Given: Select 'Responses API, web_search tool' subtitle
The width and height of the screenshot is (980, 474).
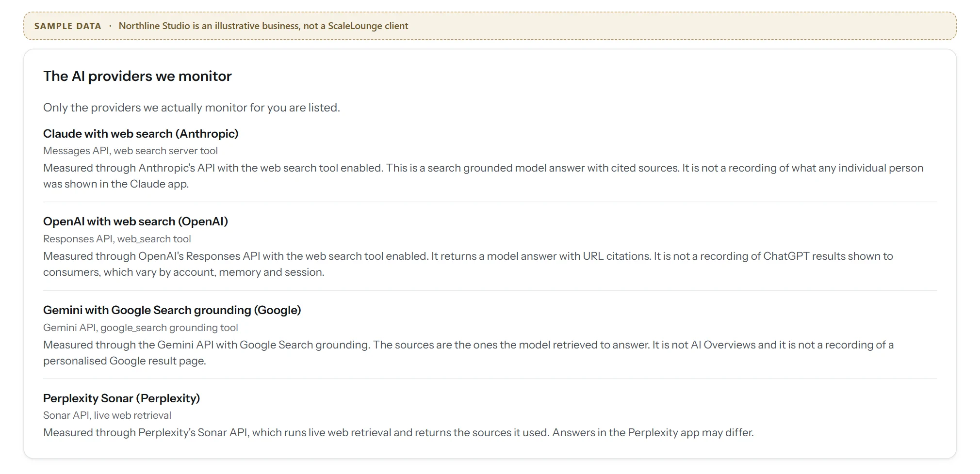Looking at the screenshot, I should 117,239.
